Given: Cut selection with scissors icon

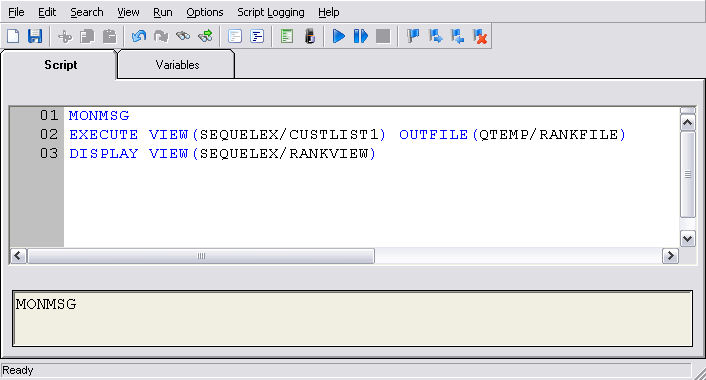Looking at the screenshot, I should click(x=65, y=36).
